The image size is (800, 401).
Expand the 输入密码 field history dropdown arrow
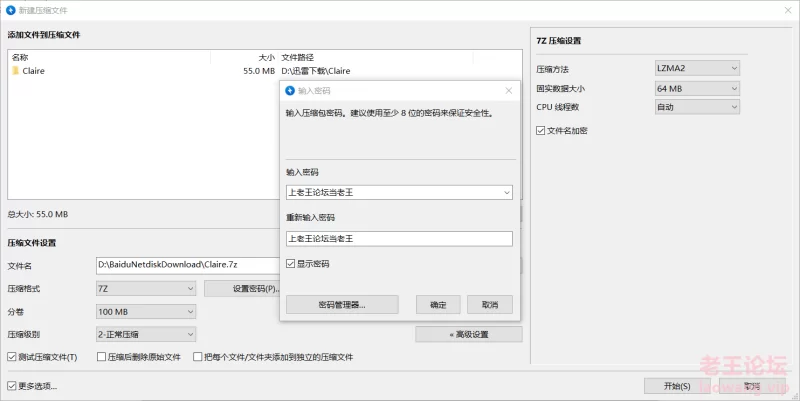coord(507,192)
